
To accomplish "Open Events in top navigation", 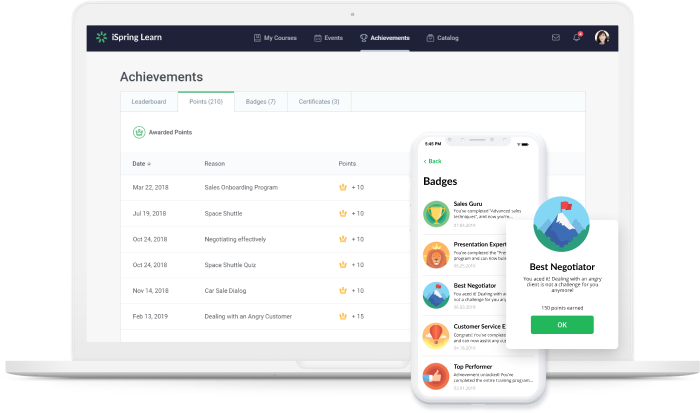I will 328,38.
